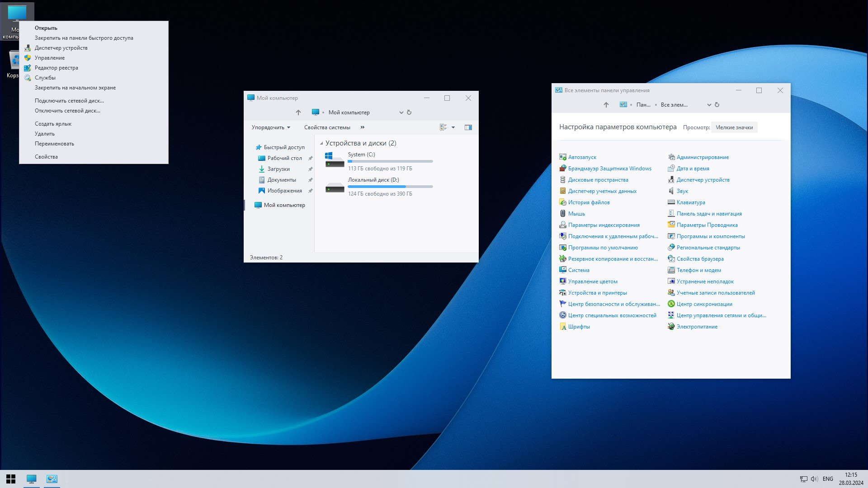Open Локальный диск (D:) drive icon
This screenshot has width=868, height=488.
coord(335,187)
